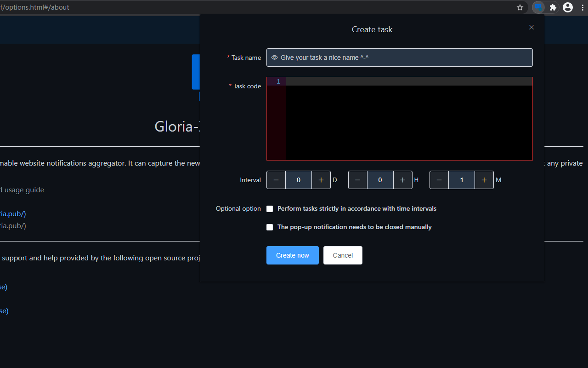
Task: Decrease the hours interval value
Action: point(358,180)
